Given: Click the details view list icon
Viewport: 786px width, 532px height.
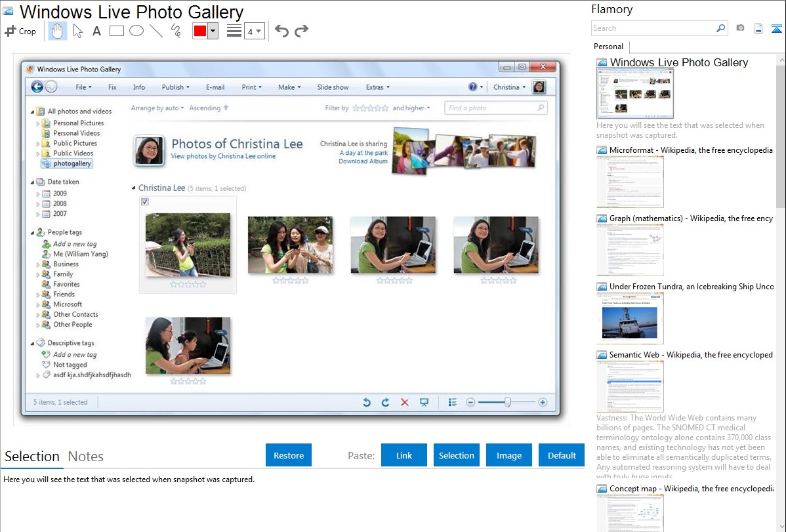Looking at the screenshot, I should click(x=452, y=402).
